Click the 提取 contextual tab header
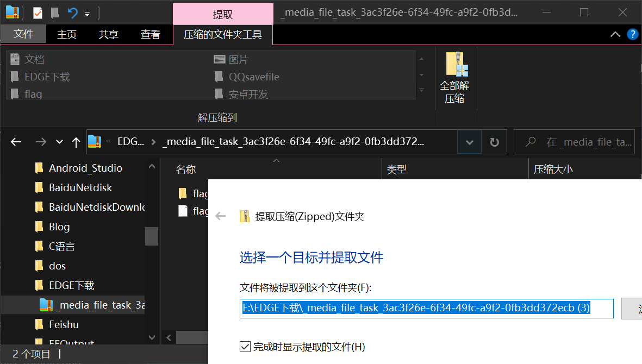Image resolution: width=642 pixels, height=364 pixels. pyautogui.click(x=223, y=14)
